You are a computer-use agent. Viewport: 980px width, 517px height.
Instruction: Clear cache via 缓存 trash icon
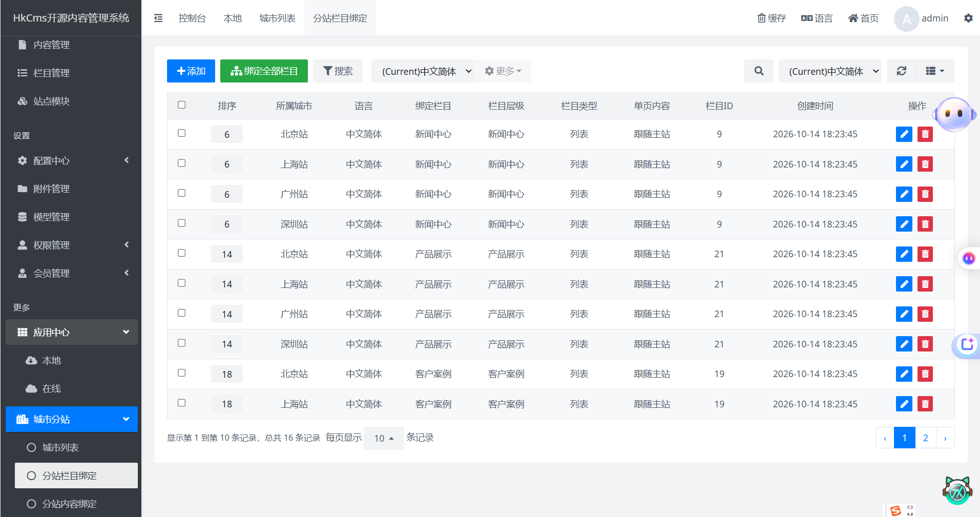772,18
